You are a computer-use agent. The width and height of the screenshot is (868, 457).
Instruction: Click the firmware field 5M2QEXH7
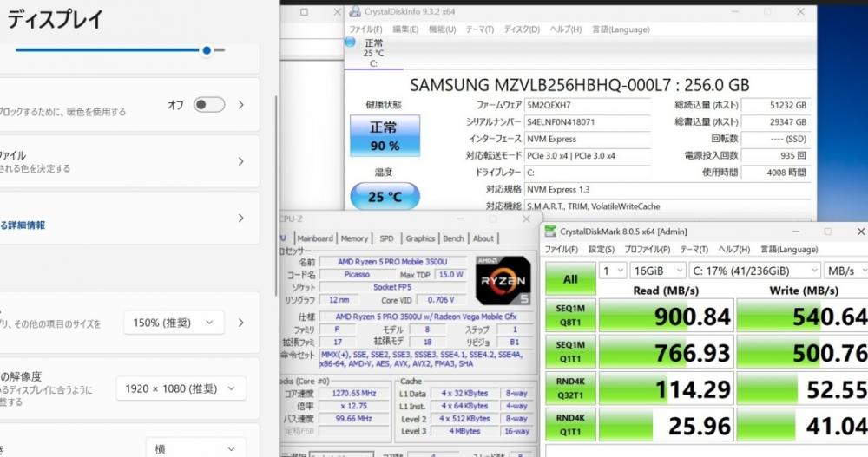(x=587, y=105)
